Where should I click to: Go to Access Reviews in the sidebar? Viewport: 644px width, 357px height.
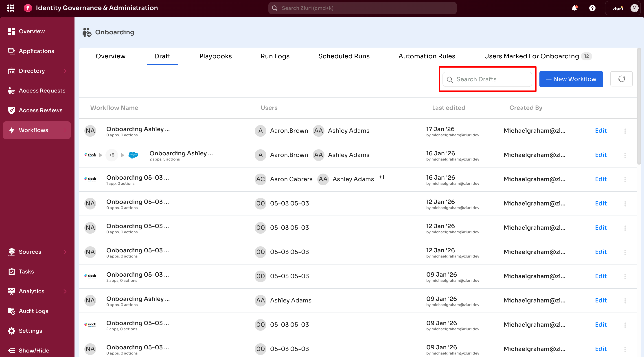40,110
